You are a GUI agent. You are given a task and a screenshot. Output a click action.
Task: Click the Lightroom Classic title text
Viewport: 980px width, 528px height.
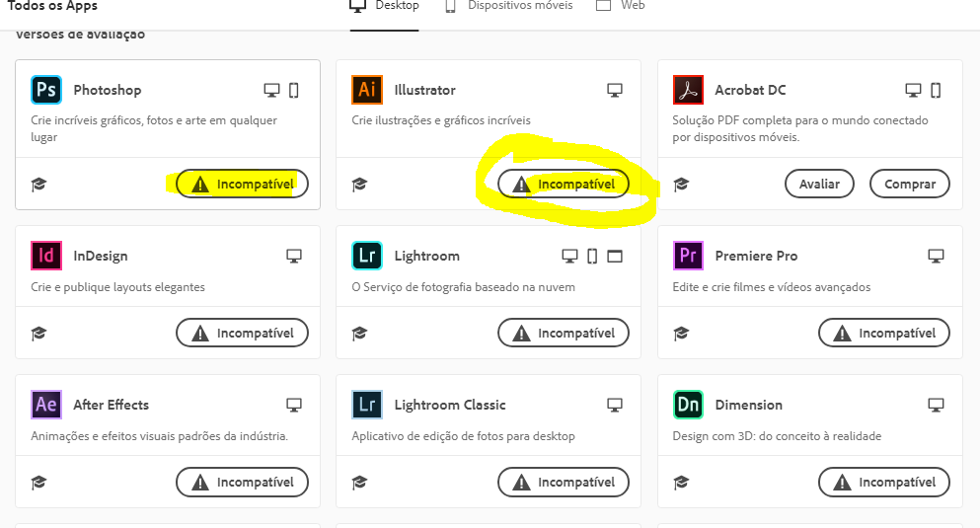pyautogui.click(x=450, y=405)
